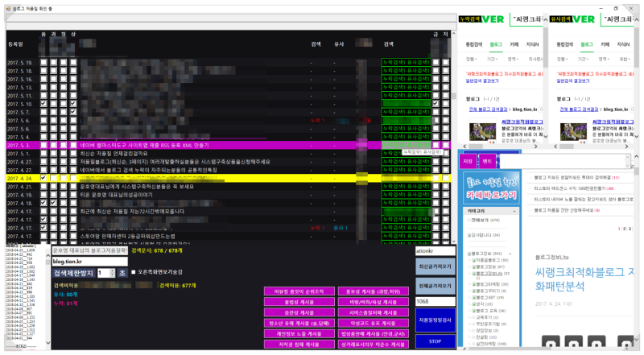Image resolution: width=644 pixels, height=355 pixels.
Task: Switch to 지식iN tab in 누락검색 pane
Action: point(532,44)
